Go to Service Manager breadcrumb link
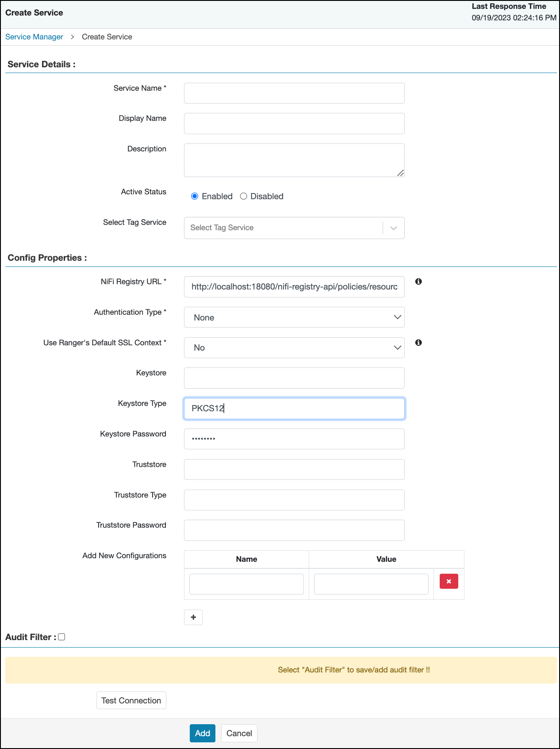The image size is (560, 749). click(x=34, y=37)
